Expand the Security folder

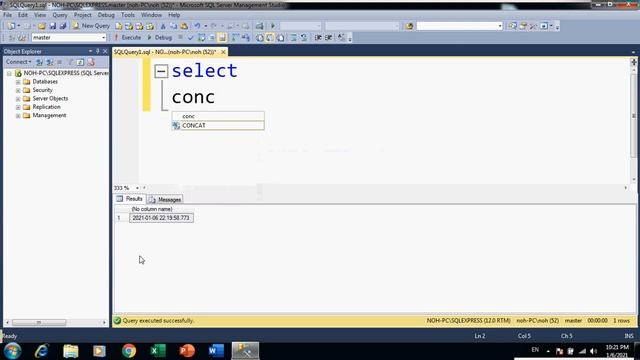pyautogui.click(x=18, y=90)
